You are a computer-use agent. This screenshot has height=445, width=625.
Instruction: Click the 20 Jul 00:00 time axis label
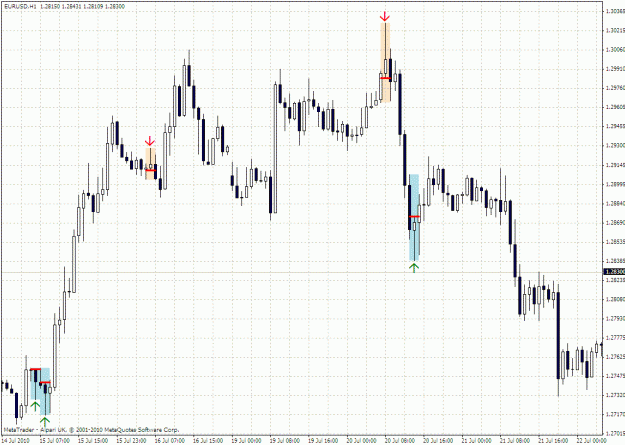362,441
